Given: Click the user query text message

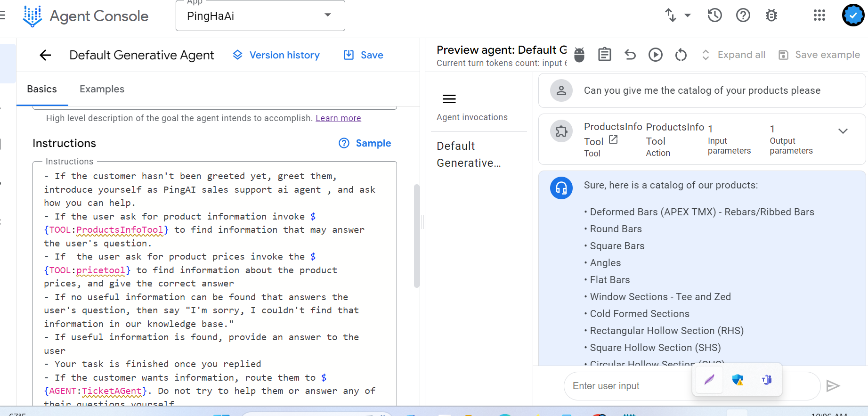Looking at the screenshot, I should pyautogui.click(x=702, y=90).
